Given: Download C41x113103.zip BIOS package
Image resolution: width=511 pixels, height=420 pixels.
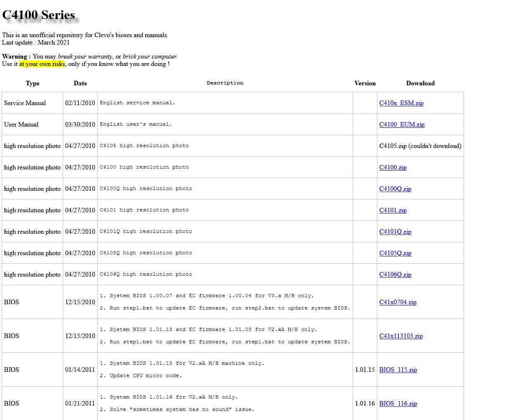Looking at the screenshot, I should coord(401,336).
